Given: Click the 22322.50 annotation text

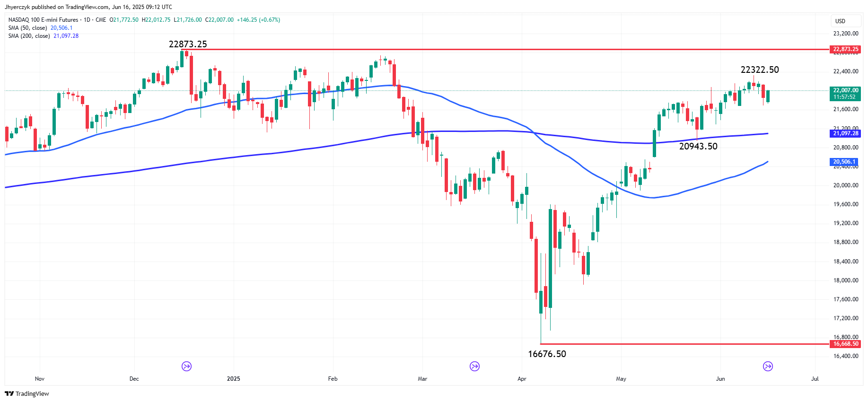Looking at the screenshot, I should coord(760,70).
